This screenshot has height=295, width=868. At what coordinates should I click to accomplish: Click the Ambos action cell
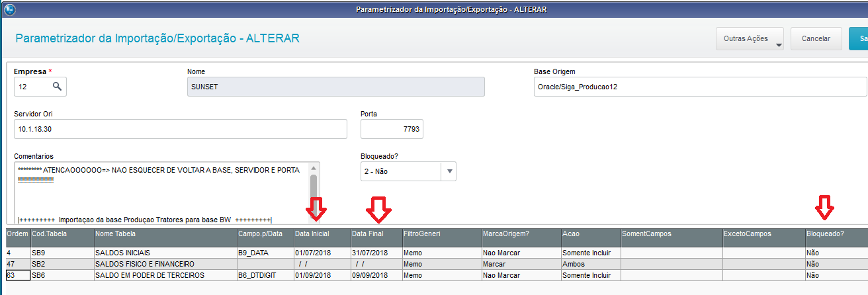(x=590, y=264)
